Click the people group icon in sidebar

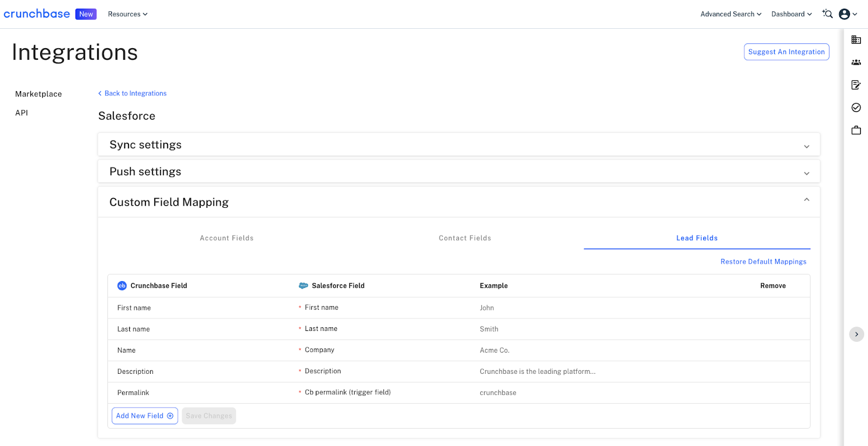coord(856,62)
